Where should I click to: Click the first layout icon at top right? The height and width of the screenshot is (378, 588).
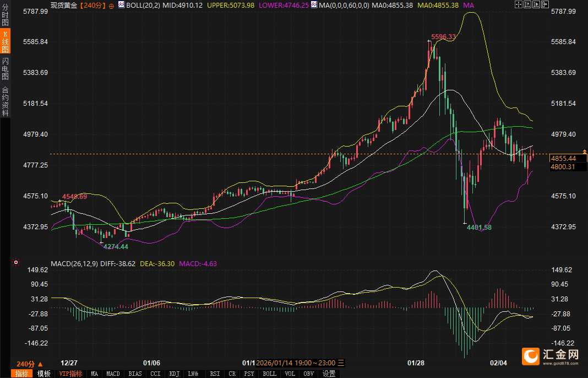click(x=519, y=5)
